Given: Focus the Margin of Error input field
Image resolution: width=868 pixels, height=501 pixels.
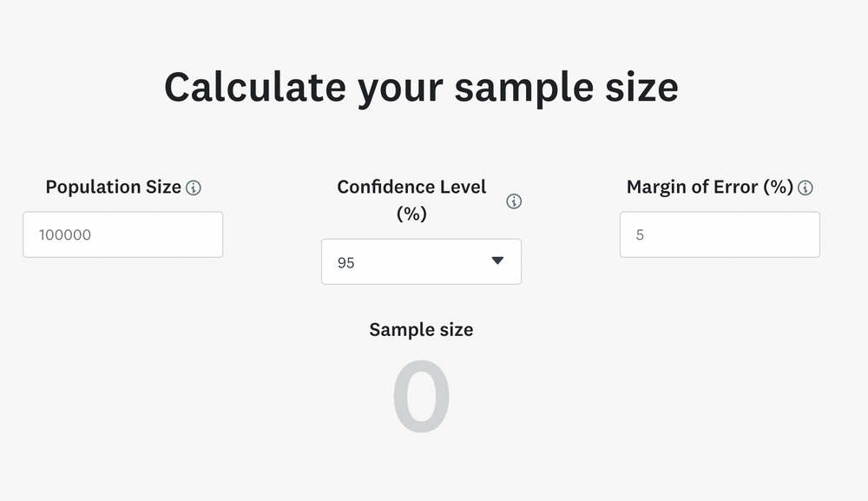Looking at the screenshot, I should click(x=720, y=234).
